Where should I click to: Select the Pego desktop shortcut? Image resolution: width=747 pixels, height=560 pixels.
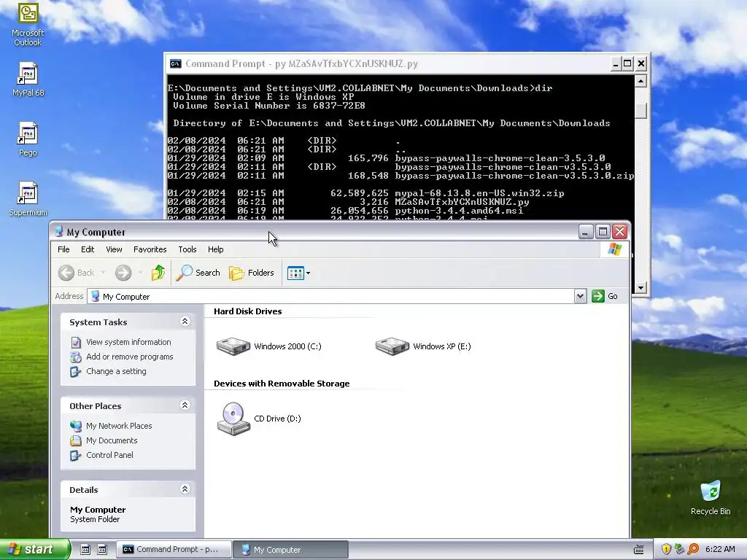pos(28,139)
